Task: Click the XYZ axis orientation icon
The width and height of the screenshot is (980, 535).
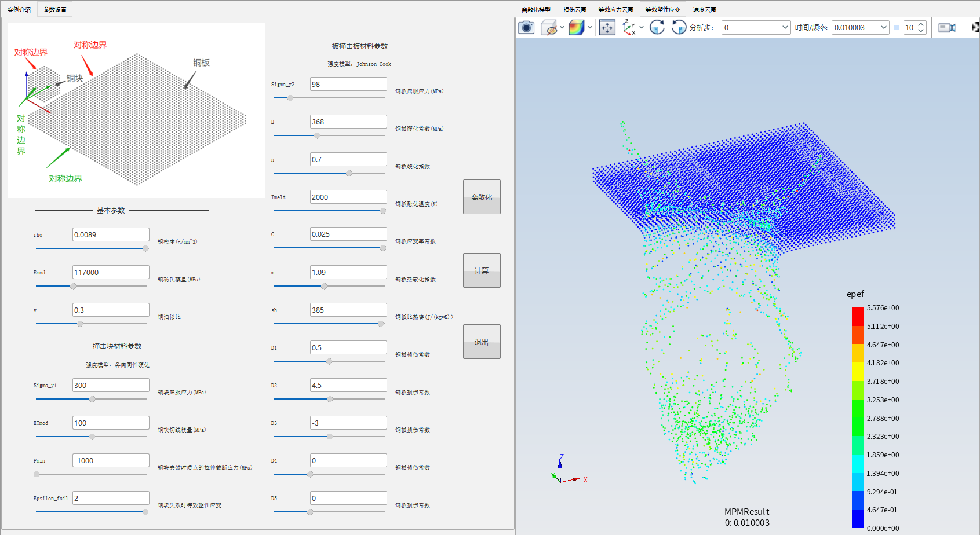Action: 629,27
